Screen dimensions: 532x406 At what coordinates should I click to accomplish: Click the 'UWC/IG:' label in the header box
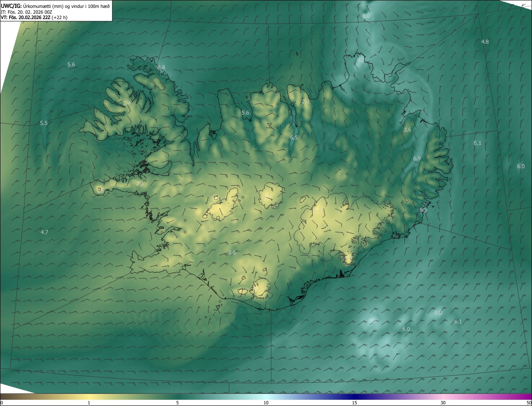coord(11,6)
